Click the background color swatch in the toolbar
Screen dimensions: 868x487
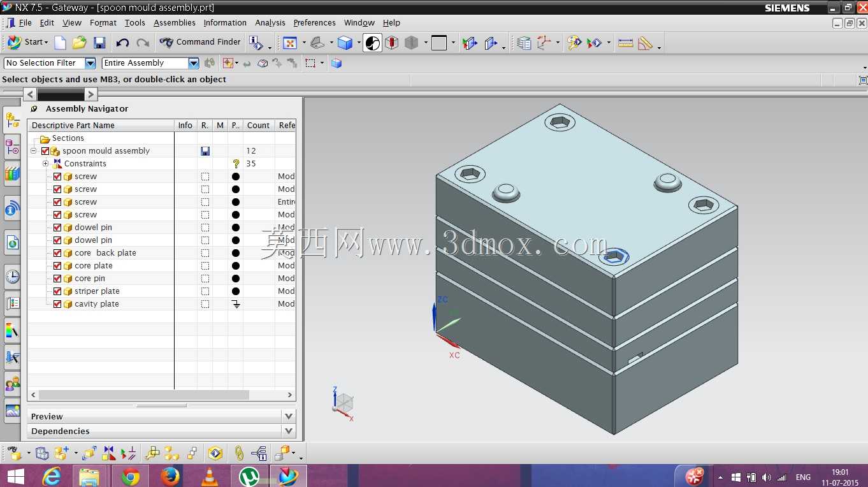click(x=439, y=43)
